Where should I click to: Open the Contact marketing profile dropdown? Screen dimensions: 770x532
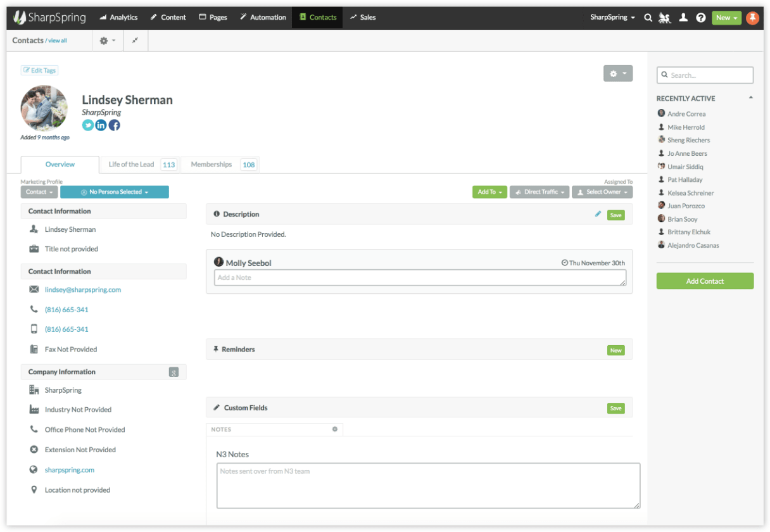(x=39, y=192)
